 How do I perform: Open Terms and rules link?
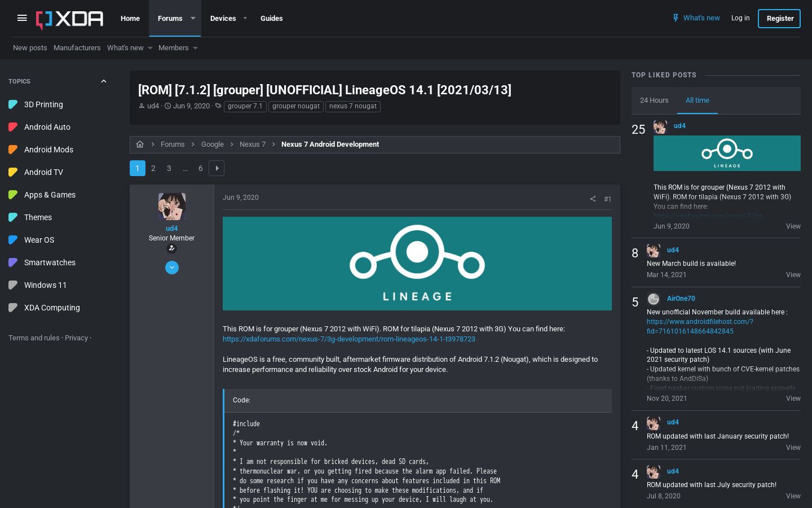pyautogui.click(x=34, y=338)
